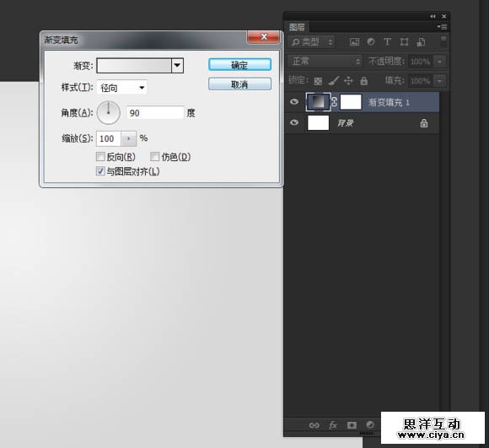The image size is (489, 448).
Task: Open the 缩放 scale slider arrow
Action: coord(128,138)
